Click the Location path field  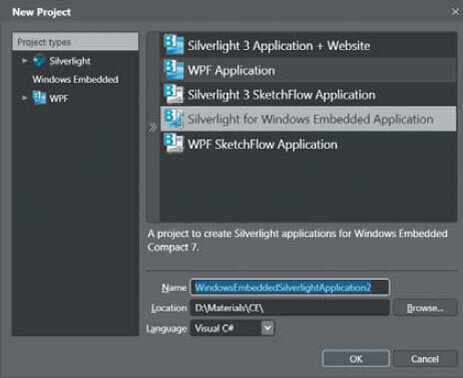tap(289, 308)
